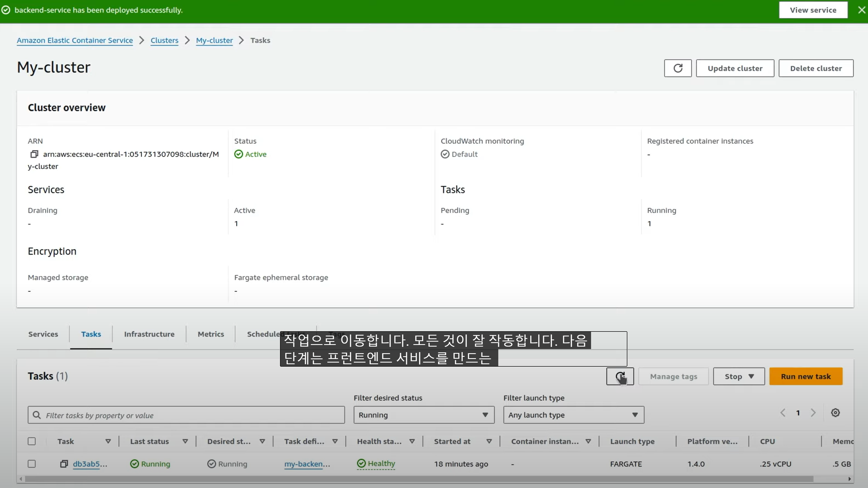Open Filter desired status Running dropdown
This screenshot has width=868, height=488.
[x=424, y=415]
